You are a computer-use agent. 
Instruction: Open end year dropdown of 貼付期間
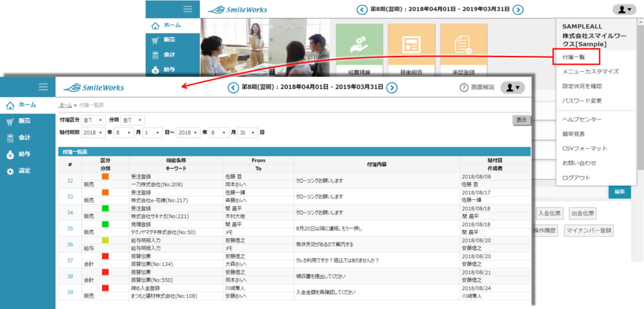(x=189, y=133)
